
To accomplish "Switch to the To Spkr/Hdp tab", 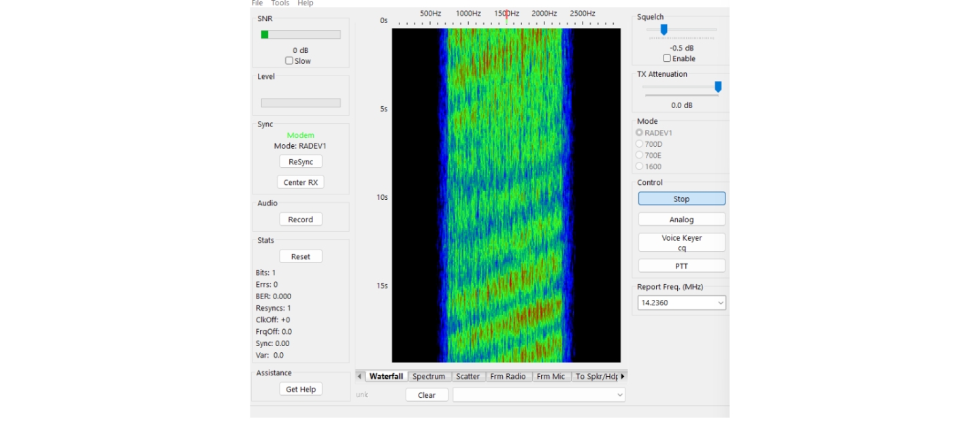I will click(x=597, y=376).
